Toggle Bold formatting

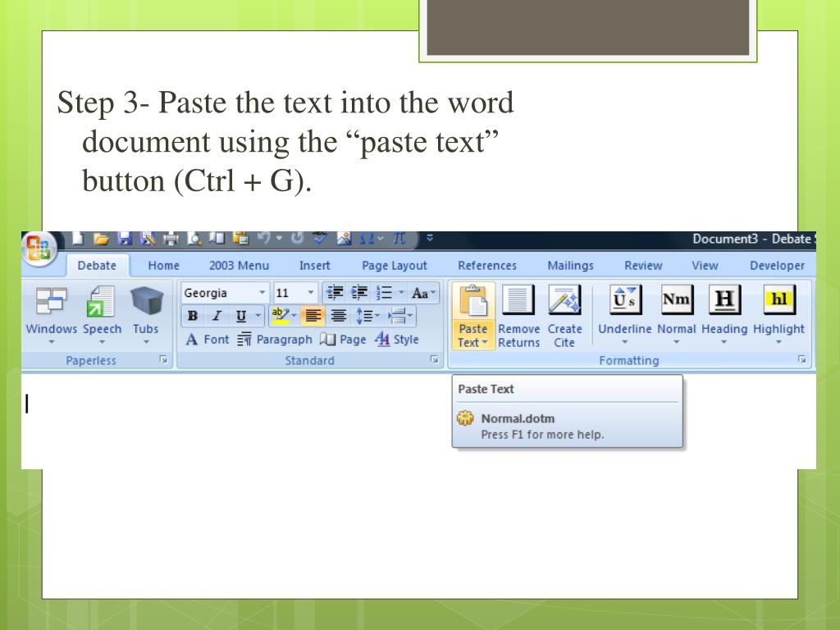193,316
